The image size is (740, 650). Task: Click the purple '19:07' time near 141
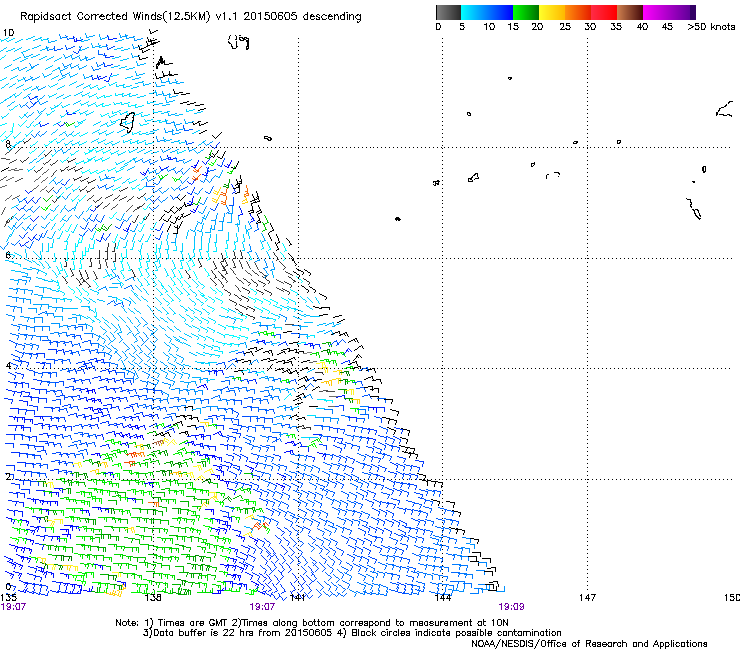(262, 607)
